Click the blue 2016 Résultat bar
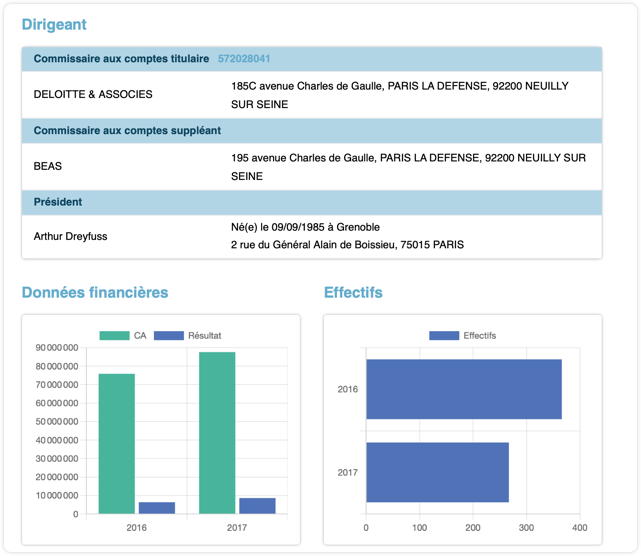This screenshot has width=641, height=556. click(157, 508)
